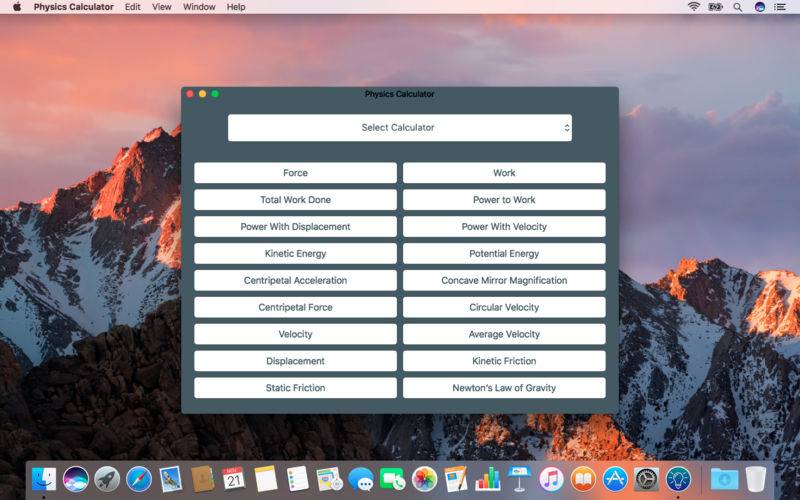Open Photos app in the dock

[x=424, y=479]
